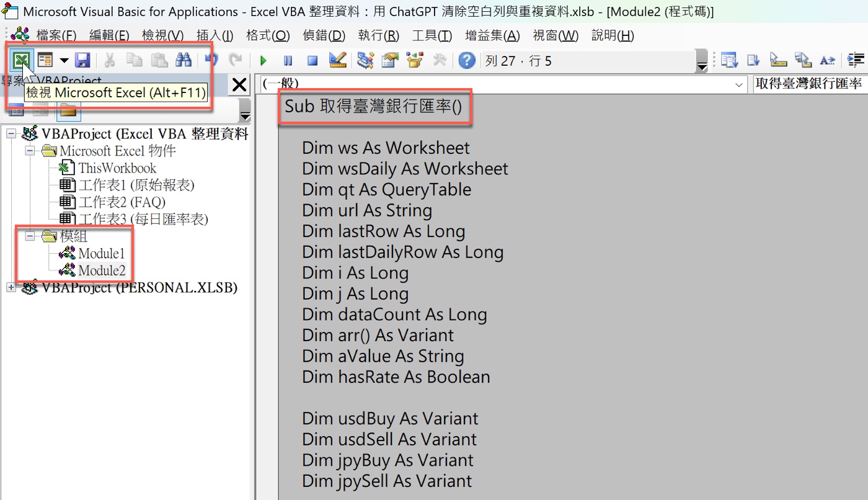This screenshot has height=500, width=868.
Task: Click the line Dim url As String
Action: click(x=367, y=210)
